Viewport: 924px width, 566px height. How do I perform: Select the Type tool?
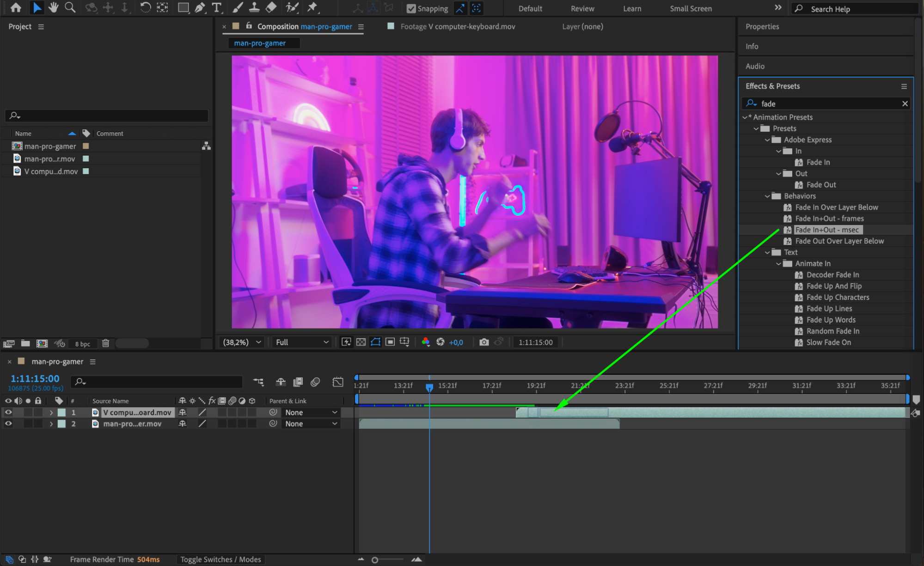[x=216, y=7]
